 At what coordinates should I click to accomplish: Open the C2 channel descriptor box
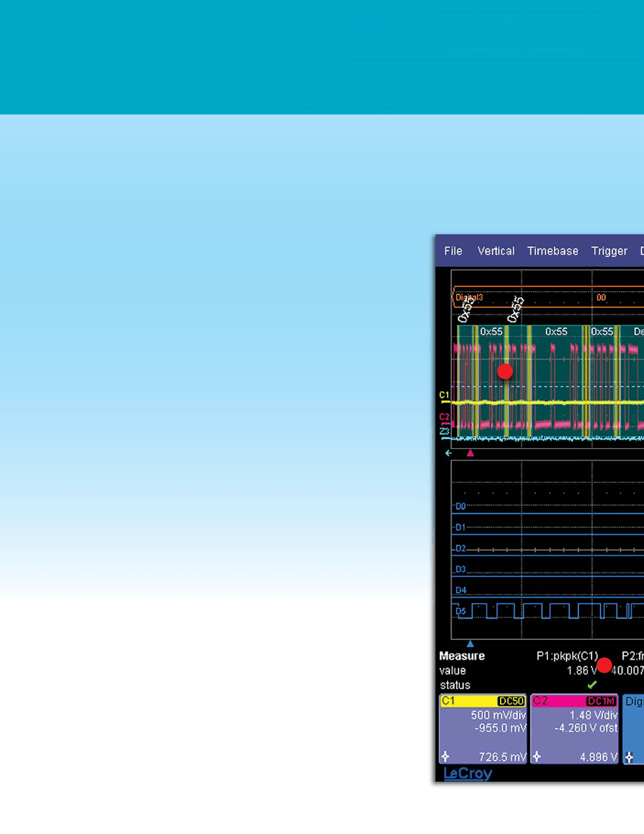click(x=575, y=729)
